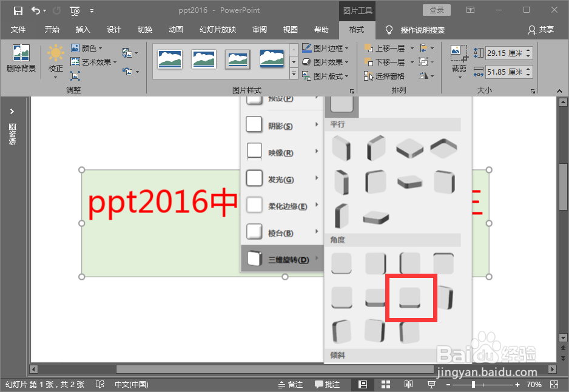
Task: Click the spell check icon in status bar
Action: 100,384
